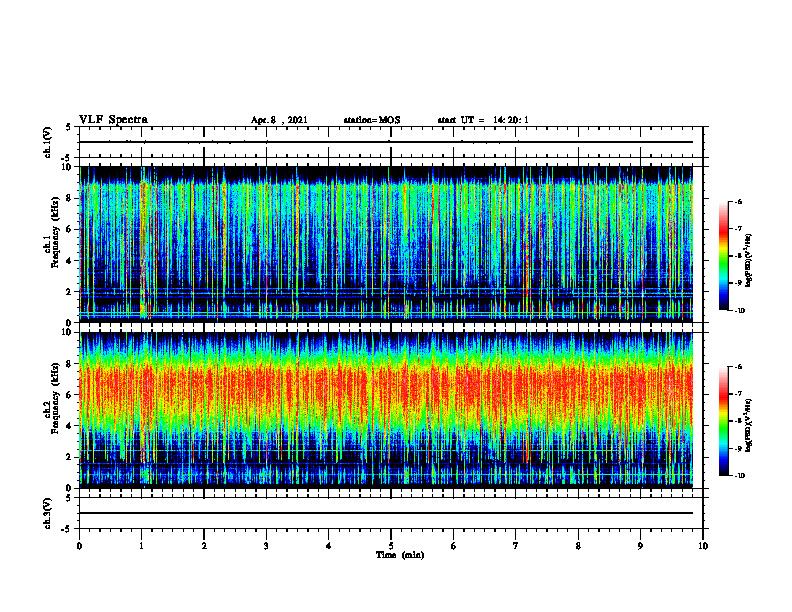Click the "-5" tick on ch.3(V) axis
Screen dimensions: 792x612
pyautogui.click(x=68, y=529)
